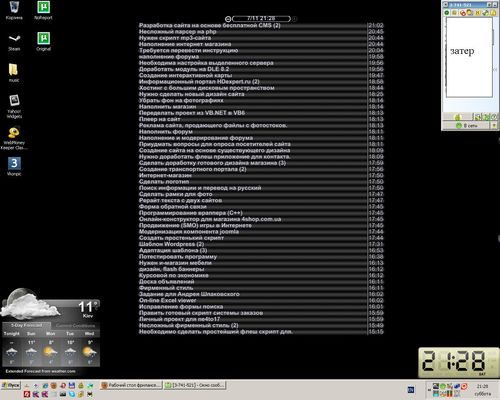Click the 'Рабочий стол фриланс' taskbar button
This screenshot has width=500, height=400.
[x=131, y=385]
